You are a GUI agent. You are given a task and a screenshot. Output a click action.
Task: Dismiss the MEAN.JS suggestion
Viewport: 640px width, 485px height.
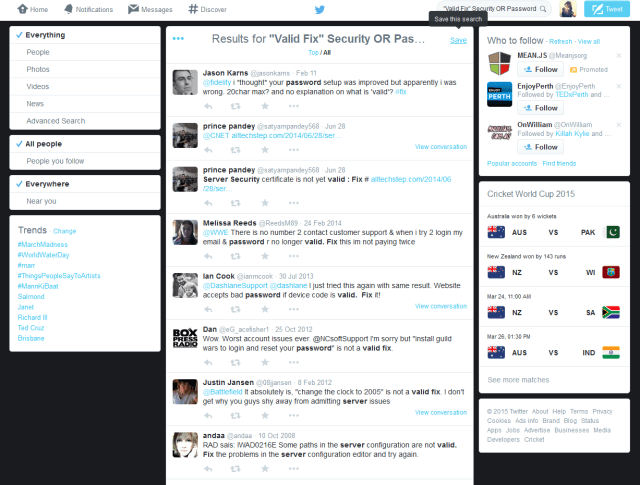[x=619, y=56]
